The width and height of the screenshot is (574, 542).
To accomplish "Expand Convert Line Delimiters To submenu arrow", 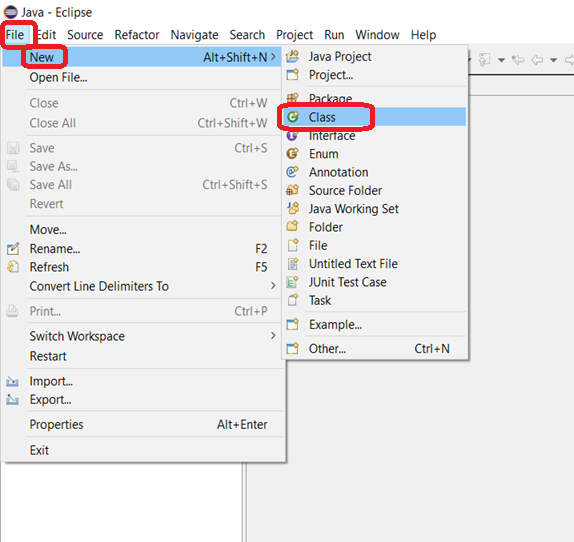I will click(273, 285).
